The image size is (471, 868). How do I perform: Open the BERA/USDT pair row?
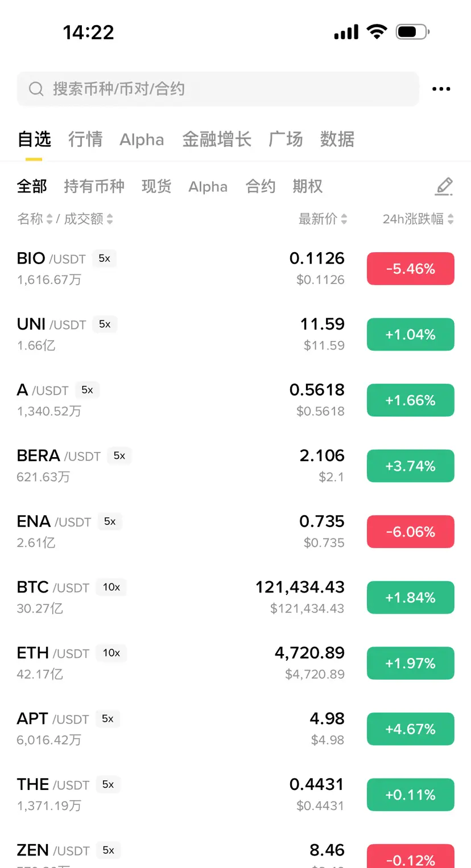[x=235, y=466]
